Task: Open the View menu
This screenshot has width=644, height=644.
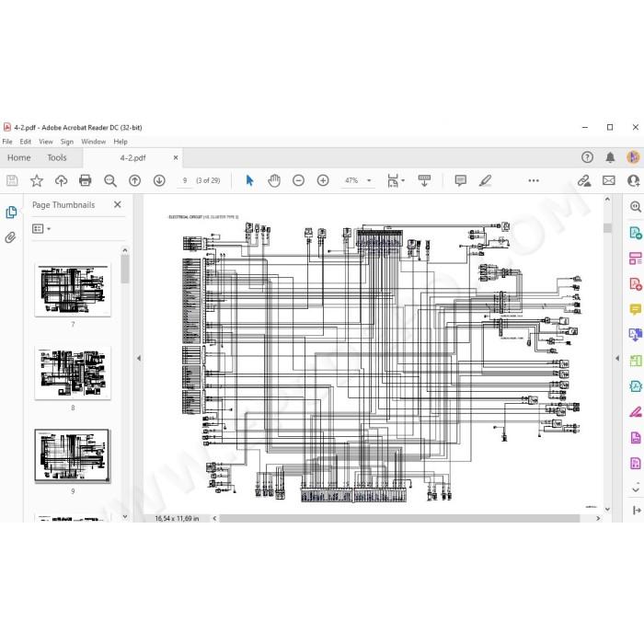Action: pyautogui.click(x=46, y=142)
